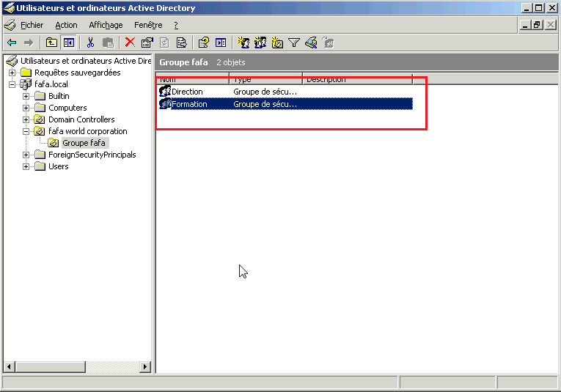Minimize the inner MDI child window
This screenshot has width=561, height=392.
tap(525, 25)
